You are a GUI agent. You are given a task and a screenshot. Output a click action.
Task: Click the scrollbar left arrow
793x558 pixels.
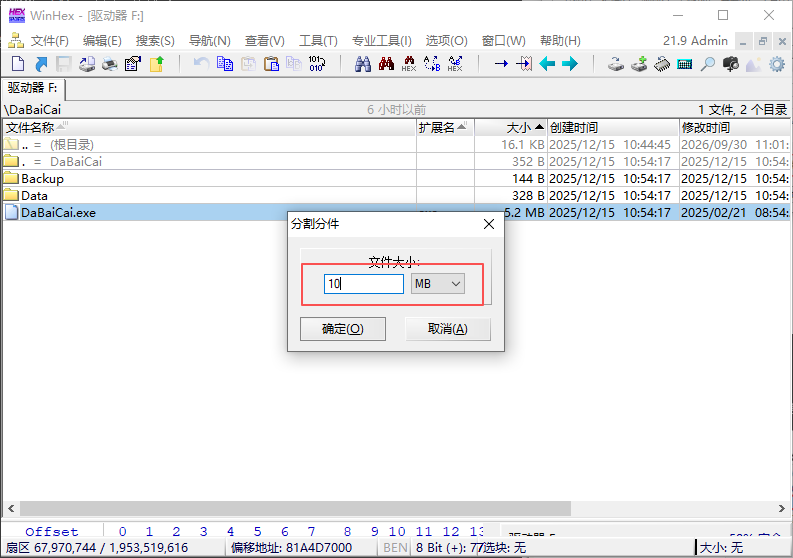click(x=11, y=508)
